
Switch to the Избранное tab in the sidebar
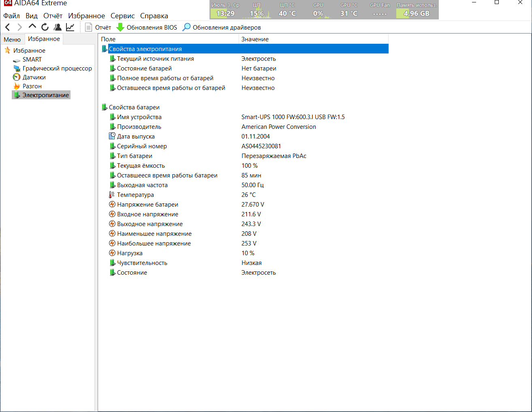click(x=44, y=39)
